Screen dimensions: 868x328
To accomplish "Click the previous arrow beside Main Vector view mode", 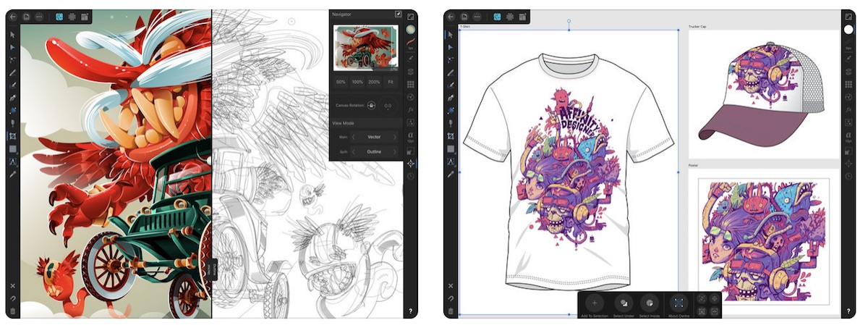I will click(x=353, y=136).
